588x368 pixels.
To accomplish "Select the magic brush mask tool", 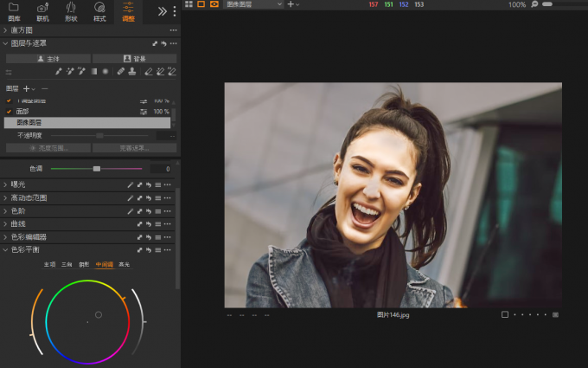I will pos(70,71).
